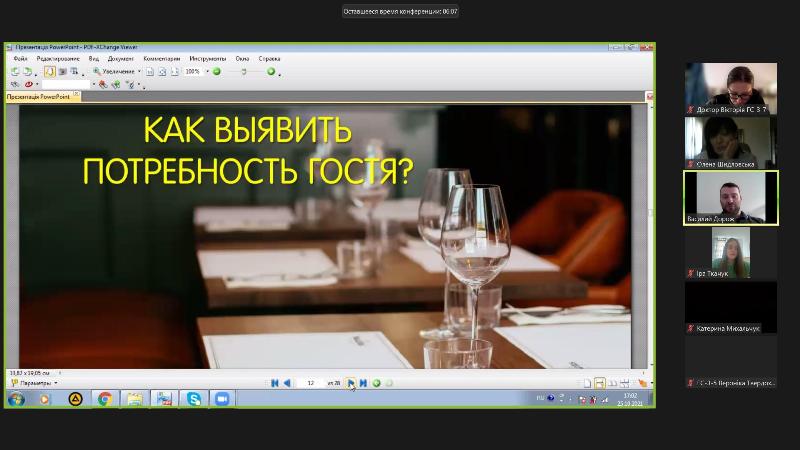This screenshot has height=450, width=800.
Task: Open the PDF-XChange Viewer taskbar icon
Action: click(164, 399)
